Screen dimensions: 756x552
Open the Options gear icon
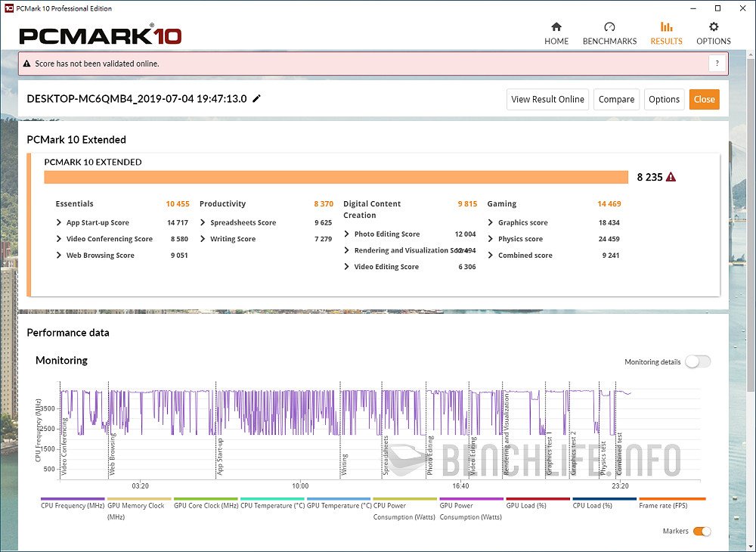713,28
